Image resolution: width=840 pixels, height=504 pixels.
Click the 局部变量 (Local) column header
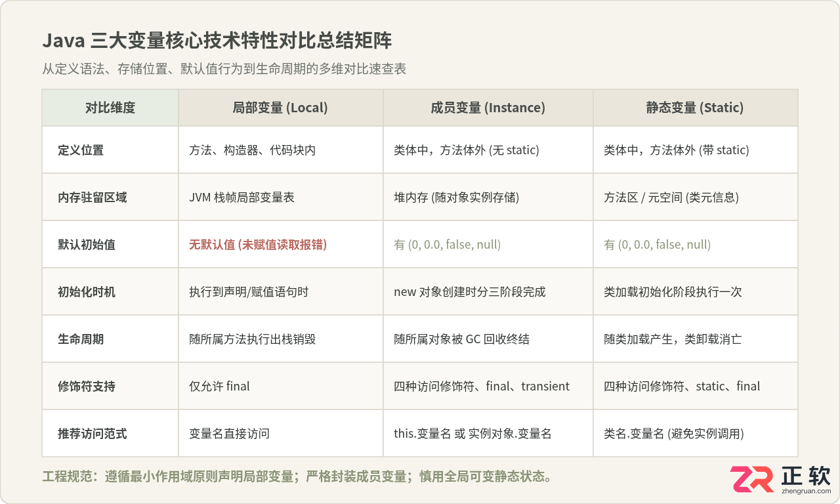click(280, 108)
